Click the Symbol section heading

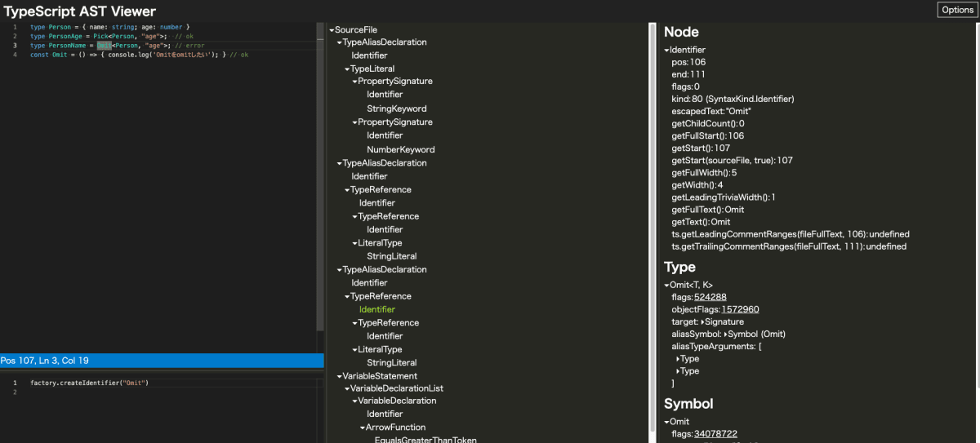688,404
